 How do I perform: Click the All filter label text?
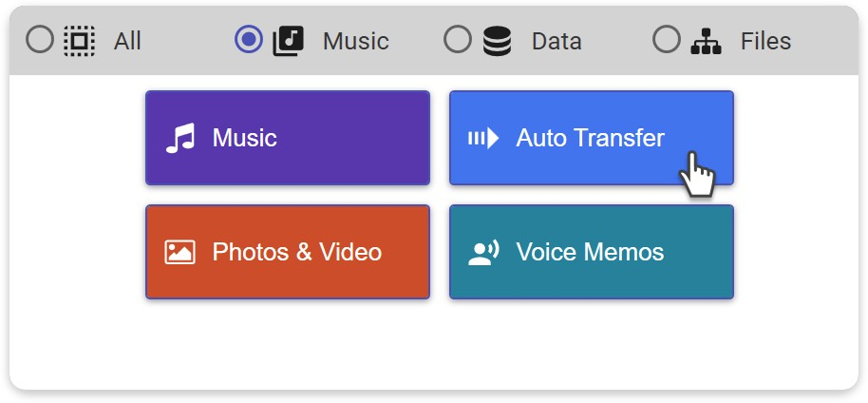pyautogui.click(x=127, y=42)
